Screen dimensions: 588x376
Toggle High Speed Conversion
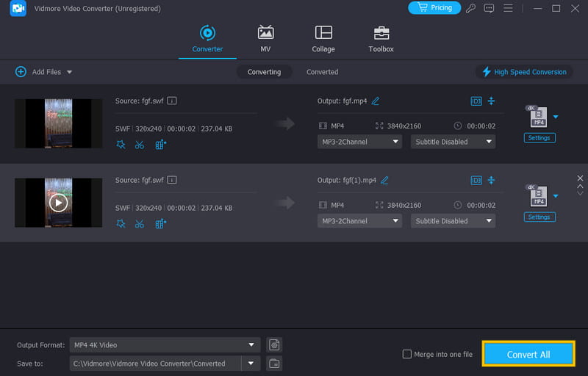click(524, 72)
